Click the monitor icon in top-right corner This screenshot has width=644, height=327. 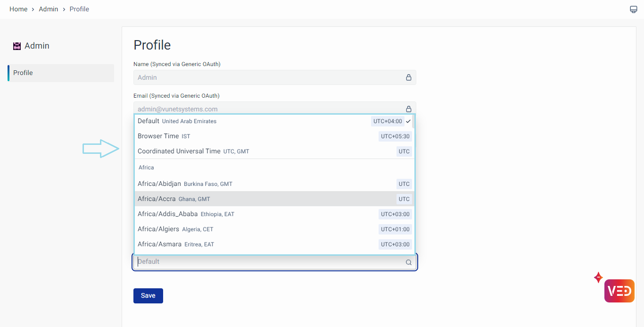pyautogui.click(x=634, y=9)
